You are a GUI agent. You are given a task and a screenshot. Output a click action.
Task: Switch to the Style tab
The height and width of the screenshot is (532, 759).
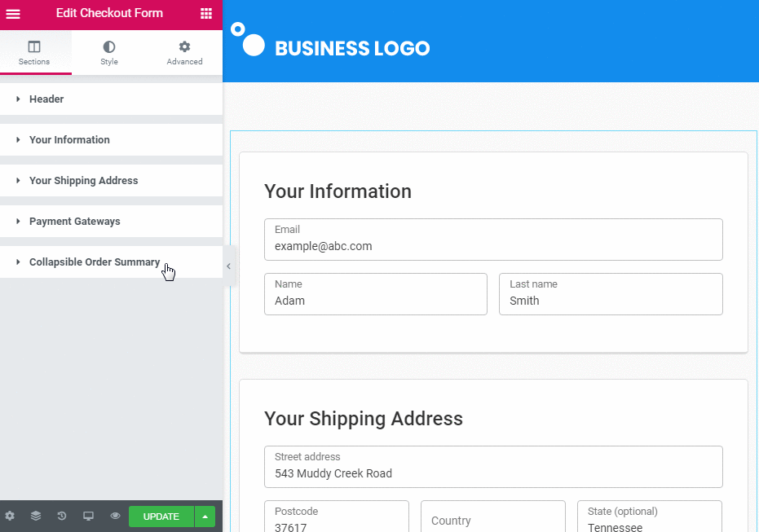pyautogui.click(x=109, y=53)
